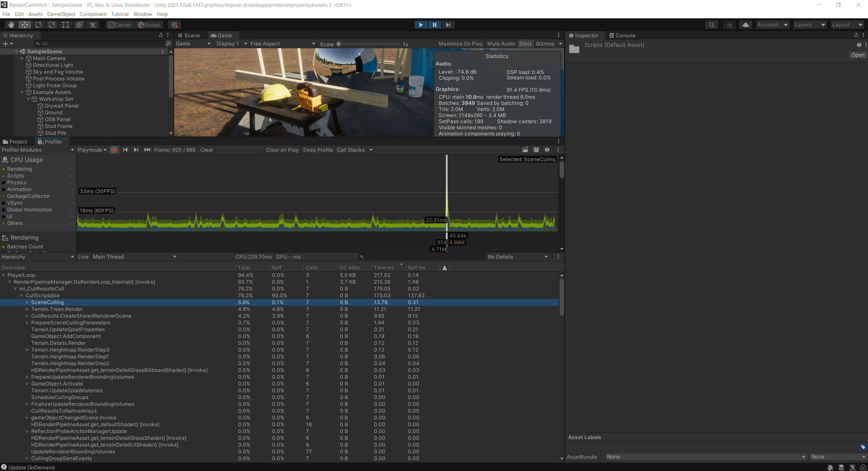The image size is (868, 471).
Task: Jump to last profiler frame
Action: pos(147,150)
